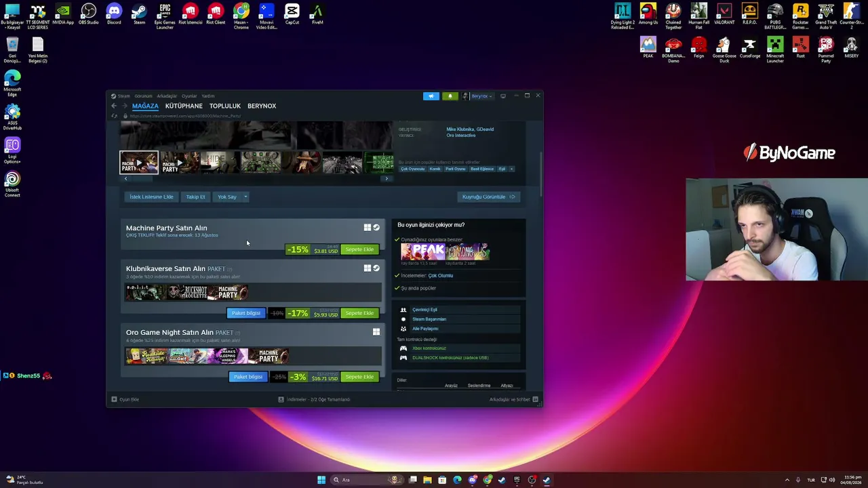Open Steam notifications bell
This screenshot has width=868, height=488.
point(450,96)
